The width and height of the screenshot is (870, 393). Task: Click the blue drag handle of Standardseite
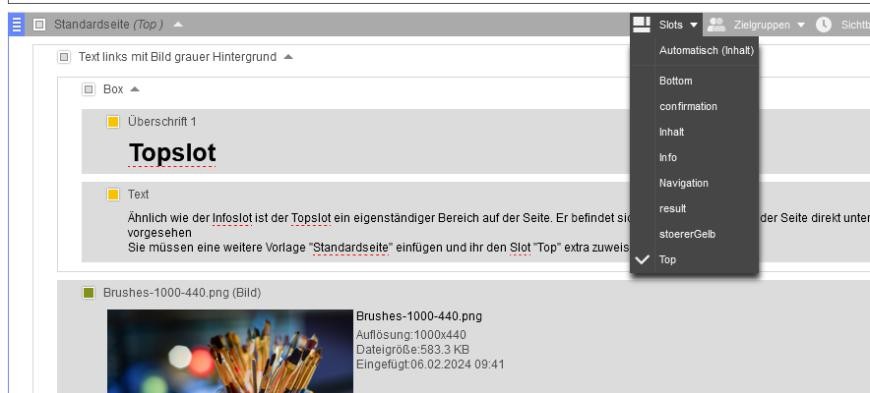17,24
